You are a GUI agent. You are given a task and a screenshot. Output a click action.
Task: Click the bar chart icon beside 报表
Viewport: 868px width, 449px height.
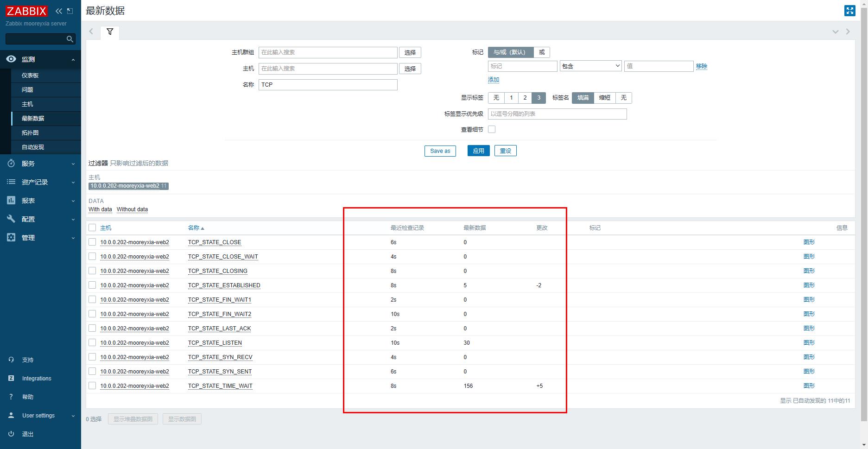click(11, 200)
